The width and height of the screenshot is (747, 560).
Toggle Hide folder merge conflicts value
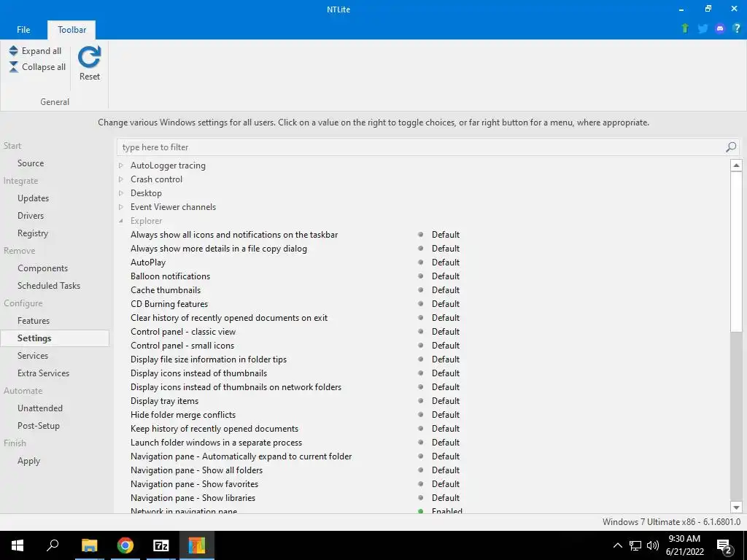click(446, 415)
